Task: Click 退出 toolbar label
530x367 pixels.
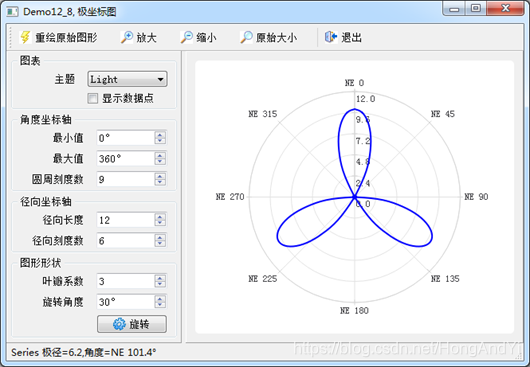Action: click(352, 38)
